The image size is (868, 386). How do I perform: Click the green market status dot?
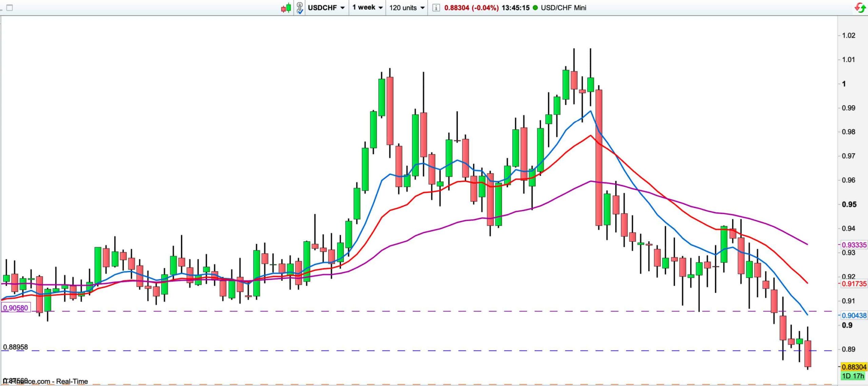click(x=535, y=7)
